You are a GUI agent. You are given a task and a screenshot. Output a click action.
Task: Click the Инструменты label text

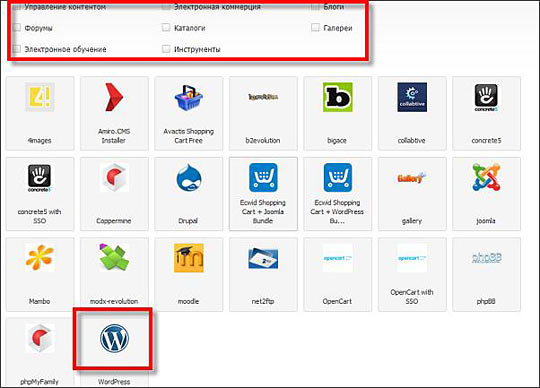tap(197, 49)
